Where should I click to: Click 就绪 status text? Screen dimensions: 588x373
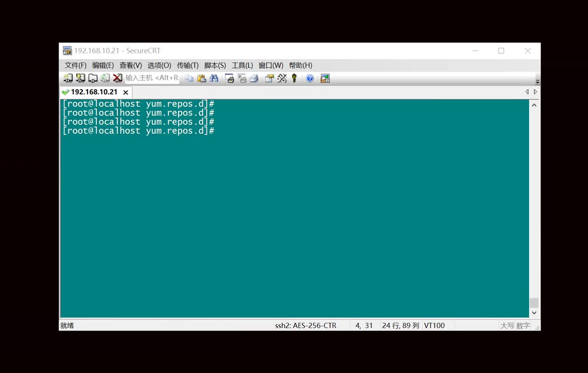pos(67,325)
